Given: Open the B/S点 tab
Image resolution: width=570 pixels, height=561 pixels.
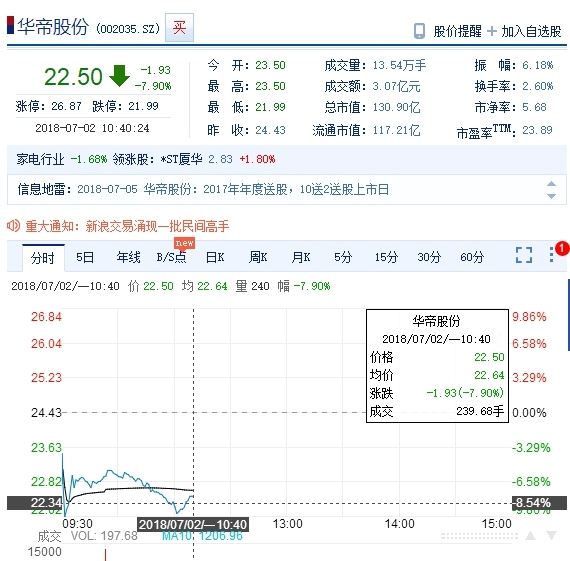Looking at the screenshot, I should (172, 257).
